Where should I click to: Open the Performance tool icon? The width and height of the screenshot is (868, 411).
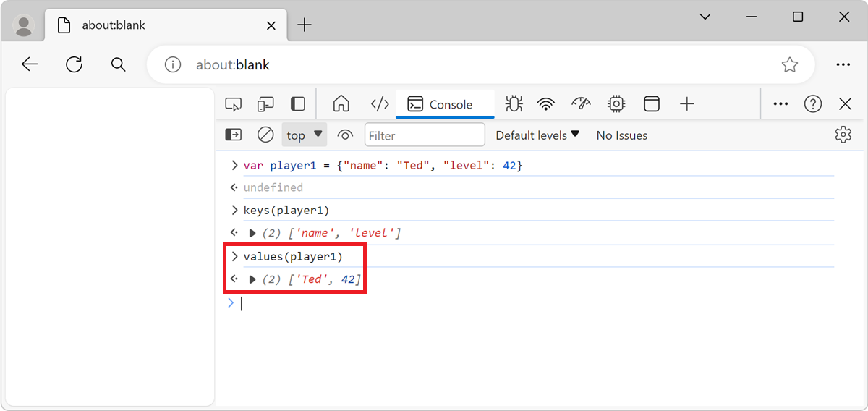pos(582,104)
